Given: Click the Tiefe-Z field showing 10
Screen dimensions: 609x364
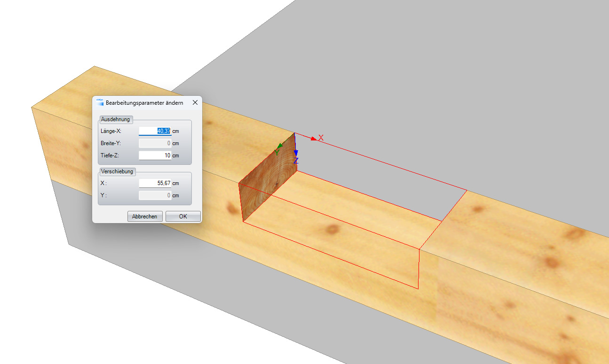Looking at the screenshot, I should (155, 155).
